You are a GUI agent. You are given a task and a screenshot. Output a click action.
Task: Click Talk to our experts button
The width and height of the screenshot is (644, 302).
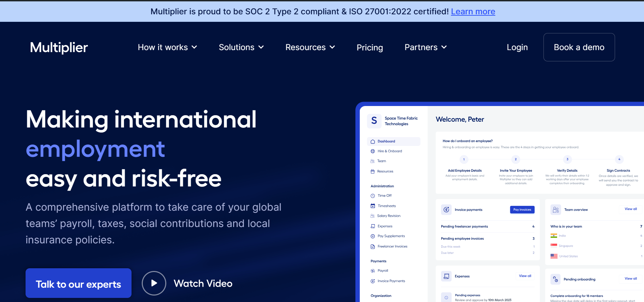(x=78, y=283)
